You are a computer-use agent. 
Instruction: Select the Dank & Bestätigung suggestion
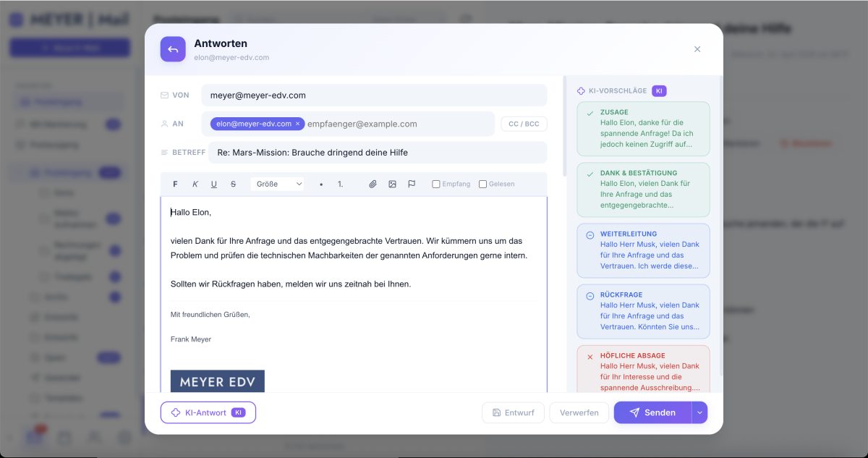coord(643,189)
